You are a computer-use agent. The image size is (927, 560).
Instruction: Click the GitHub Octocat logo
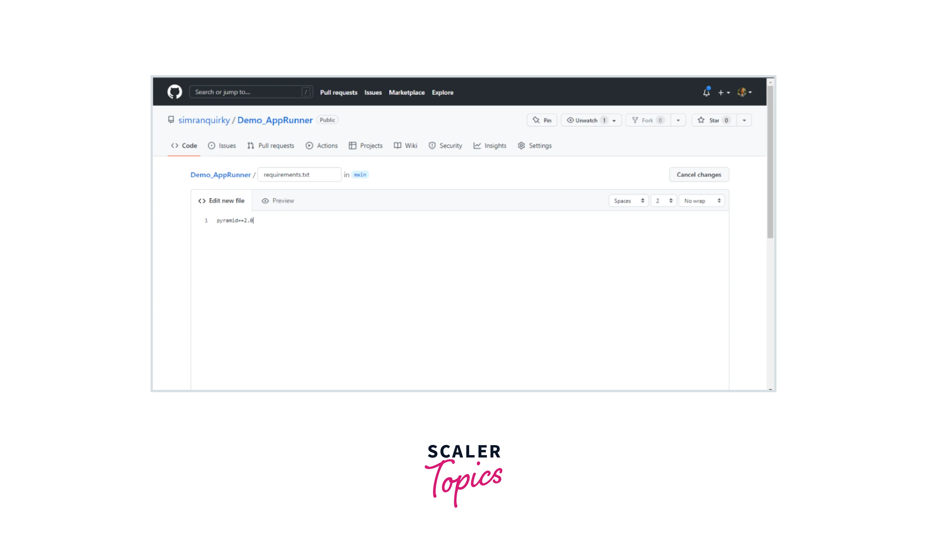[174, 92]
